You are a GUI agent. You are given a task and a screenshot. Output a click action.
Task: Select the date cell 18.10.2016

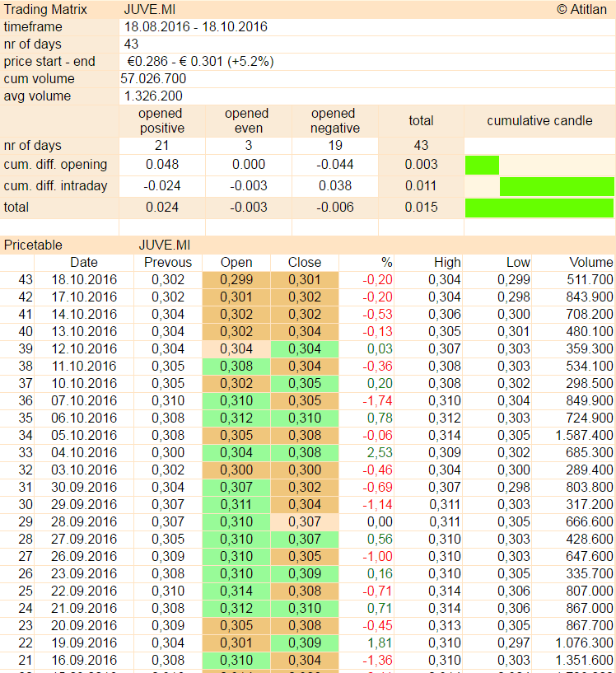[84, 280]
